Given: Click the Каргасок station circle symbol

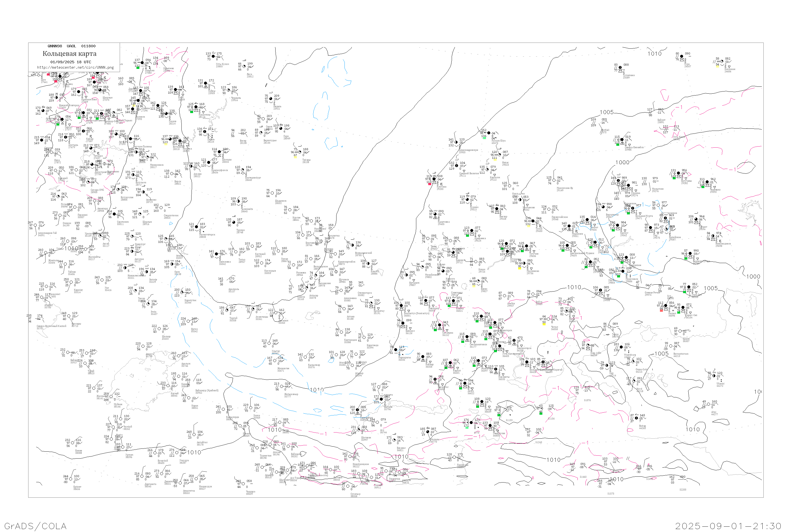Looking at the screenshot, I should [x=487, y=170].
